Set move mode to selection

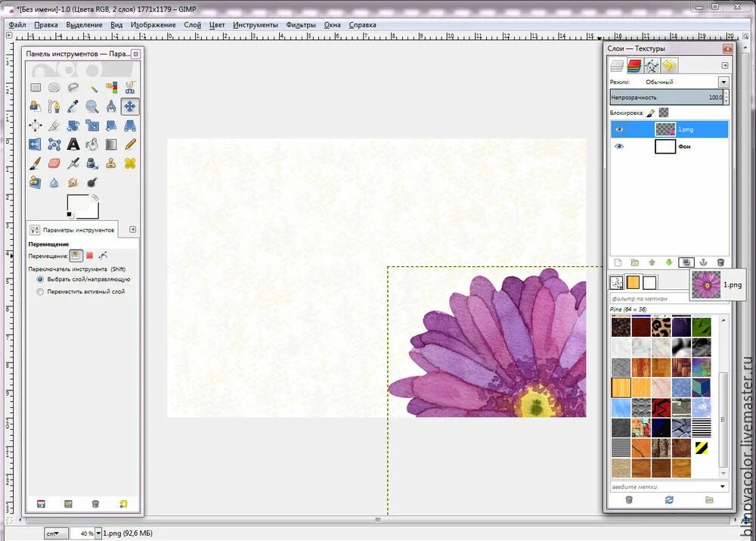tap(90, 256)
